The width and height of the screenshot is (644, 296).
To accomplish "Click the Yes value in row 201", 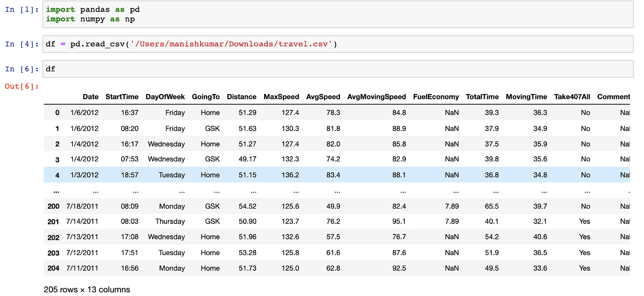I will click(584, 221).
